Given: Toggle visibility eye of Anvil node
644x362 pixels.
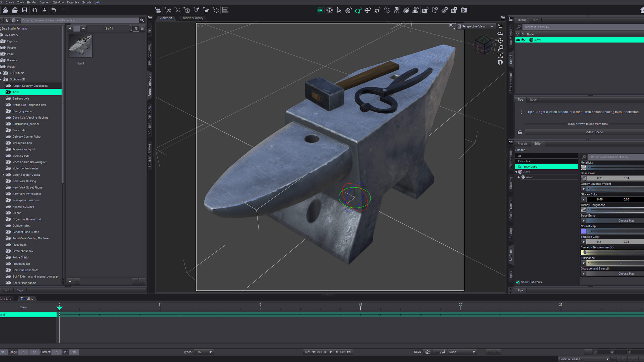Looking at the screenshot, I should pos(518,40).
